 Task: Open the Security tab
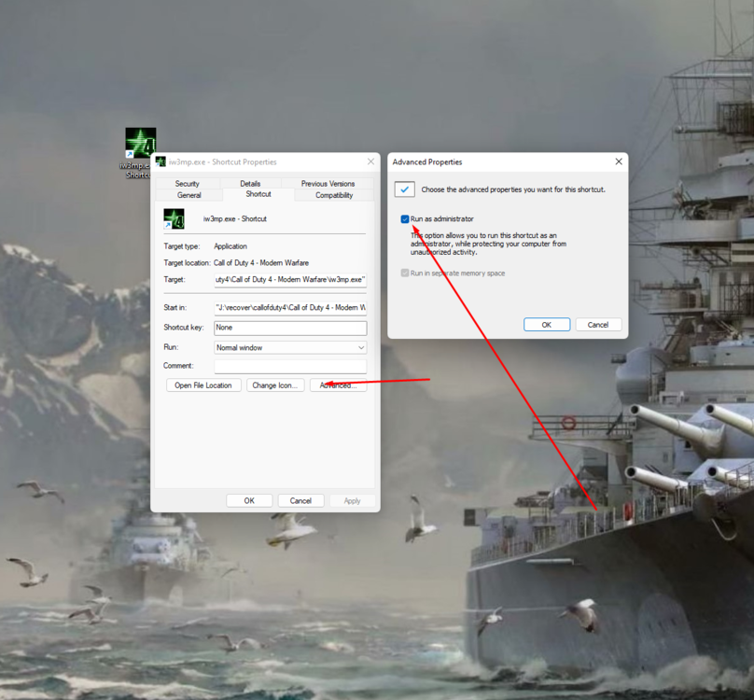(x=189, y=183)
